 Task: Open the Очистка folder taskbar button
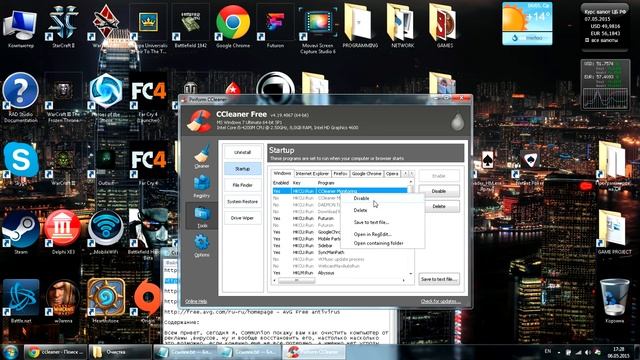point(120,352)
